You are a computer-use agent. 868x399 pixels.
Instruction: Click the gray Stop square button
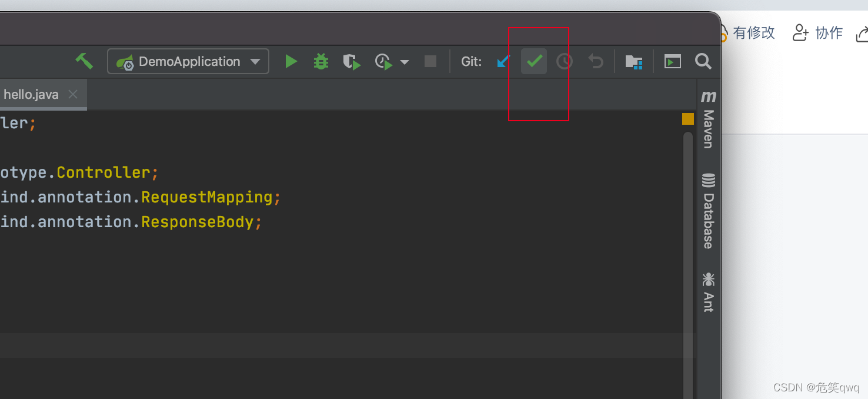click(x=430, y=61)
